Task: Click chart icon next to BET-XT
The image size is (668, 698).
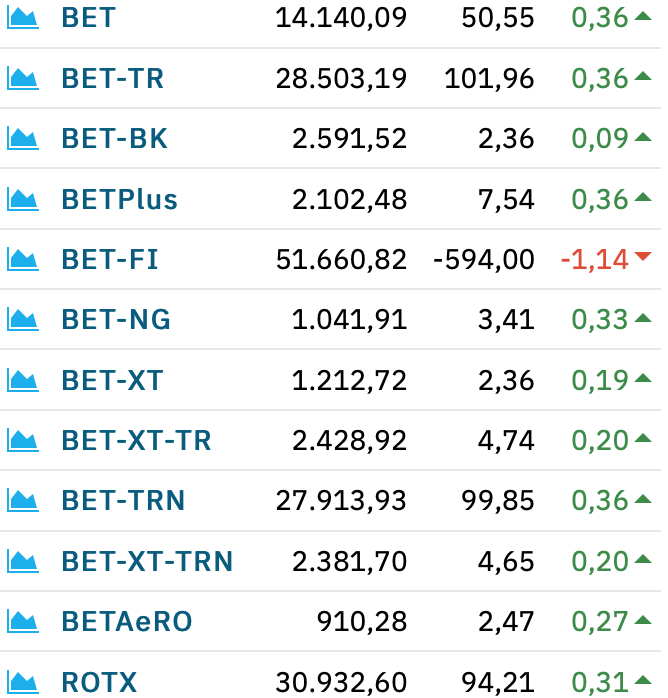Action: [x=23, y=381]
